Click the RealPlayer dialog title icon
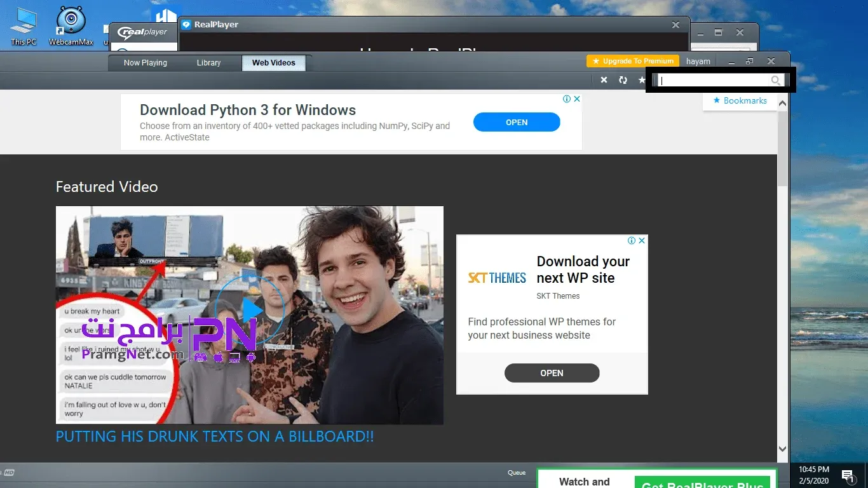Viewport: 868px width, 488px height. coord(186,25)
